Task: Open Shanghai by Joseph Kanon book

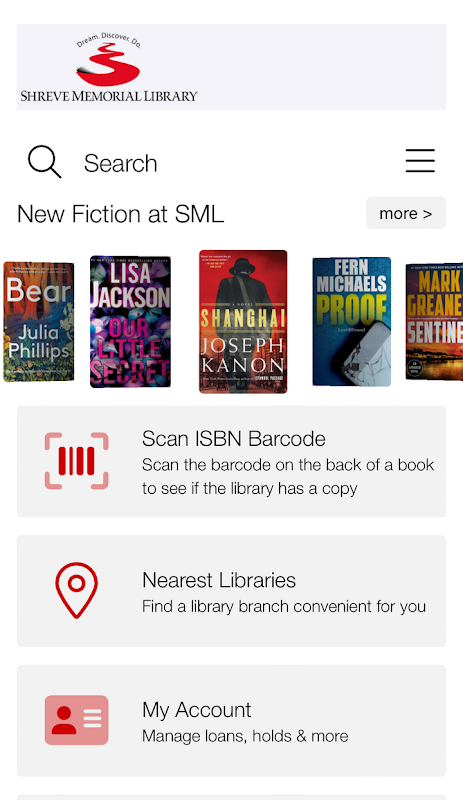Action: [x=243, y=322]
